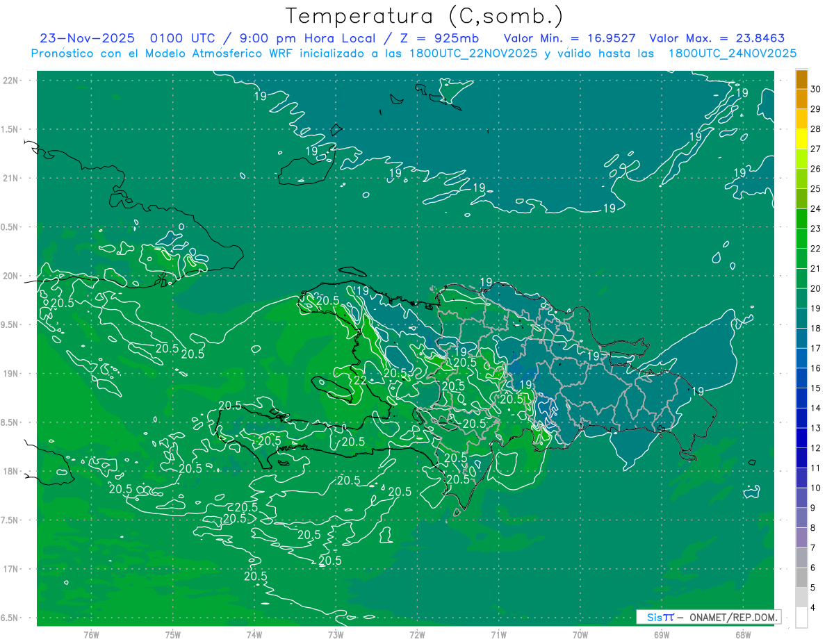Click the teal swatch between 18 and 19
Image resolution: width=834 pixels, height=644 pixels.
click(x=802, y=318)
